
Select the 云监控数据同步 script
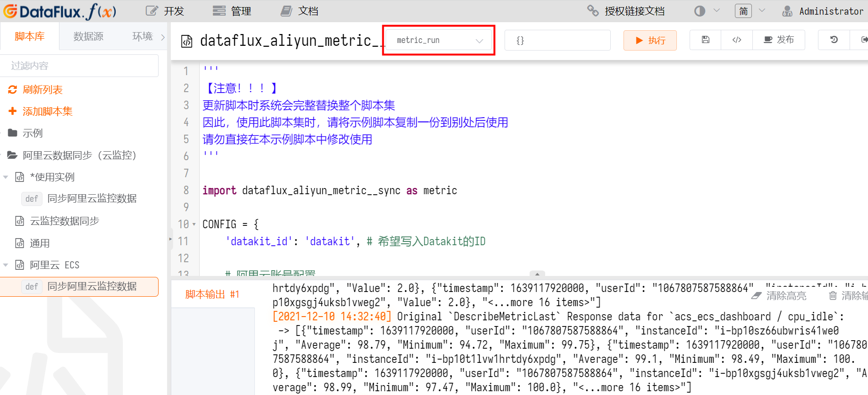pyautogui.click(x=64, y=221)
